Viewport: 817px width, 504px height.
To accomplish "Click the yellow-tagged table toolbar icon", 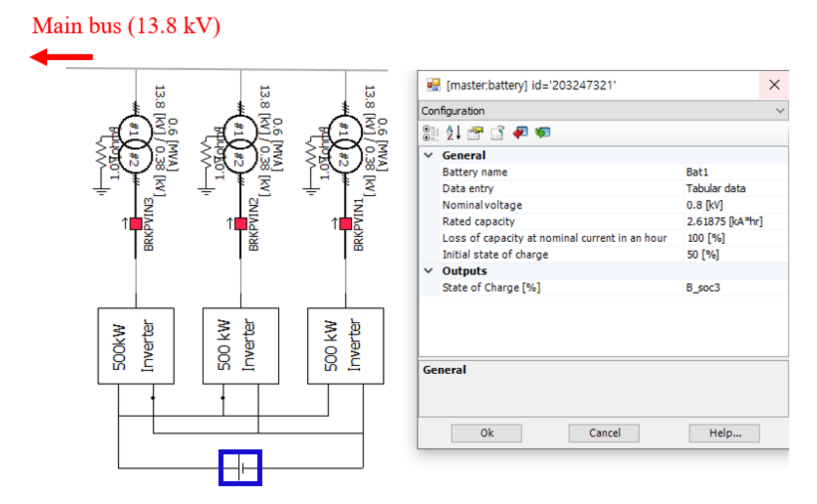I will click(476, 133).
